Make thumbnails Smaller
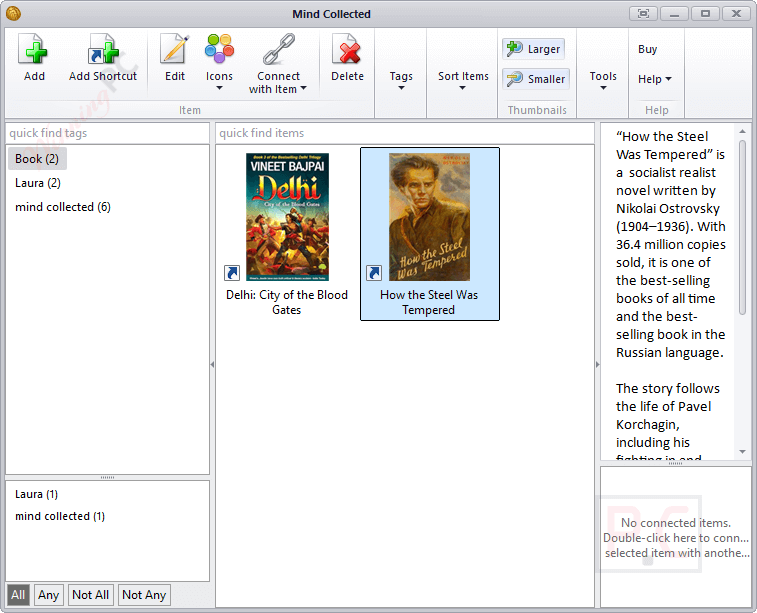Image resolution: width=757 pixels, height=613 pixels. [x=536, y=79]
